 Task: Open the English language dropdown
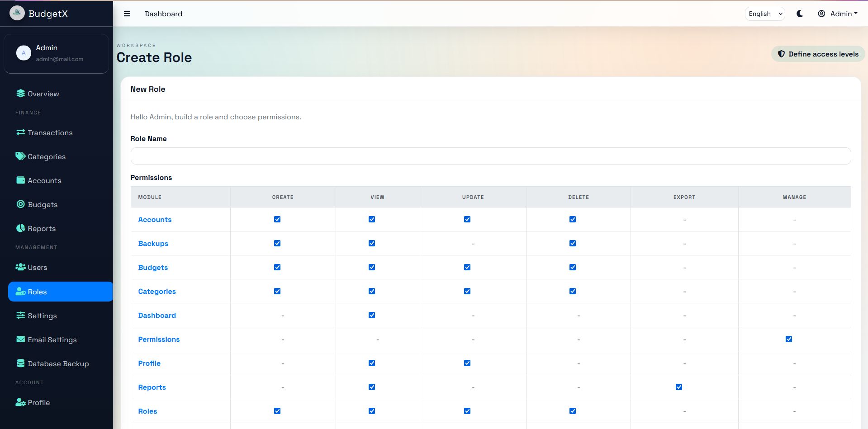765,14
